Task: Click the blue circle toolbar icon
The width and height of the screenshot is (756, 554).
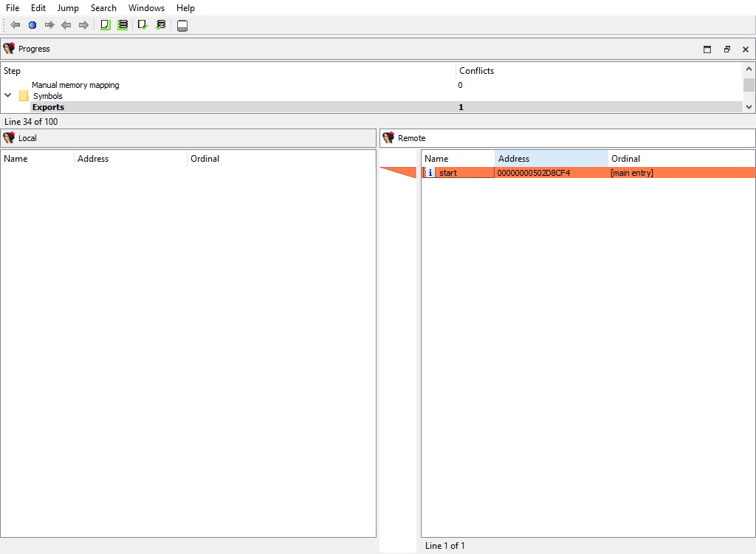Action: click(32, 25)
